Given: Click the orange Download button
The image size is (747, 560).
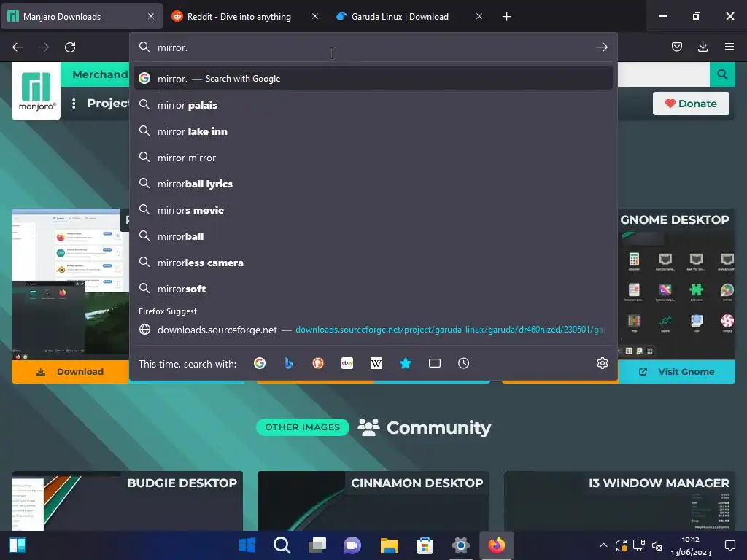Looking at the screenshot, I should point(70,371).
